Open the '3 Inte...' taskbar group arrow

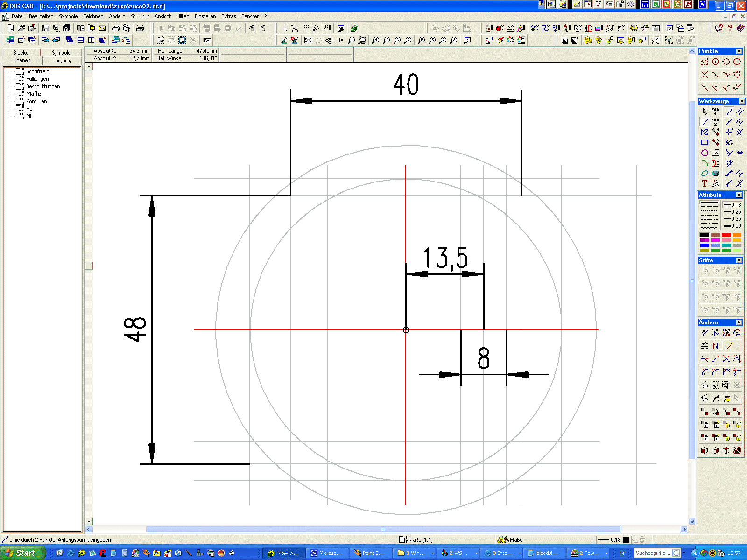coord(520,553)
